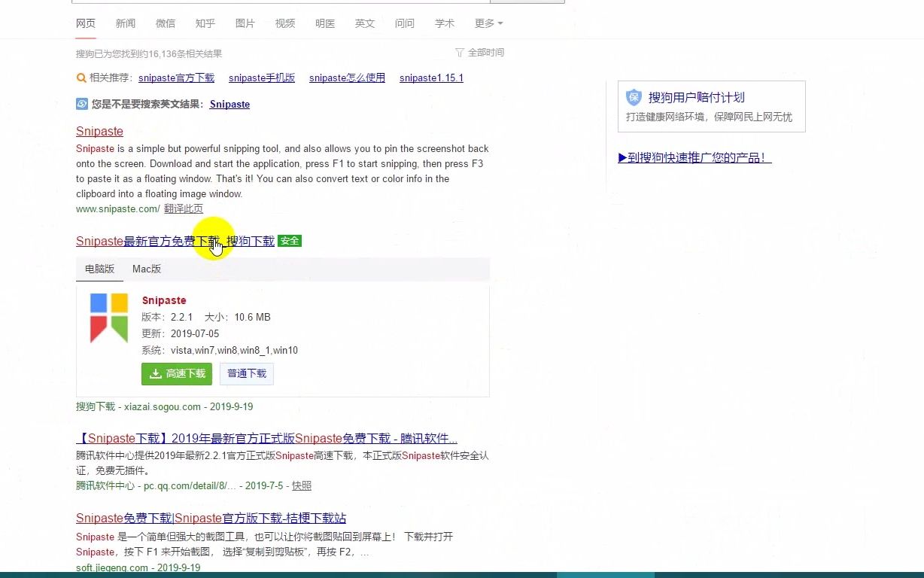Click the funnel filter icon near 全部时间
924x578 pixels.
pyautogui.click(x=457, y=51)
